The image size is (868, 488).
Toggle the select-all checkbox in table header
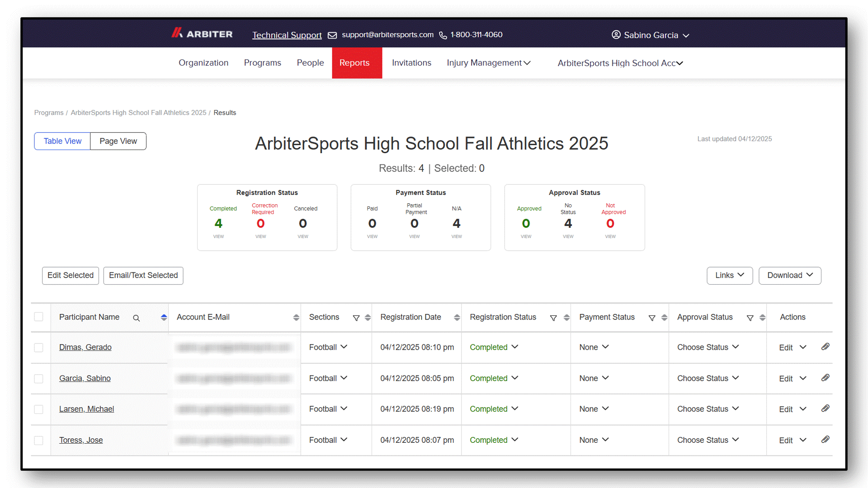[39, 317]
